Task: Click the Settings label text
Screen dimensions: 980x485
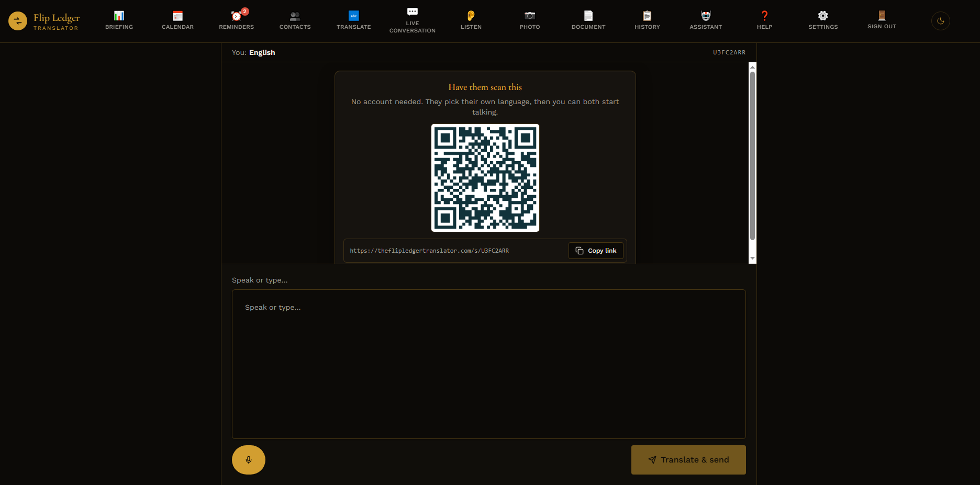Action: [823, 27]
